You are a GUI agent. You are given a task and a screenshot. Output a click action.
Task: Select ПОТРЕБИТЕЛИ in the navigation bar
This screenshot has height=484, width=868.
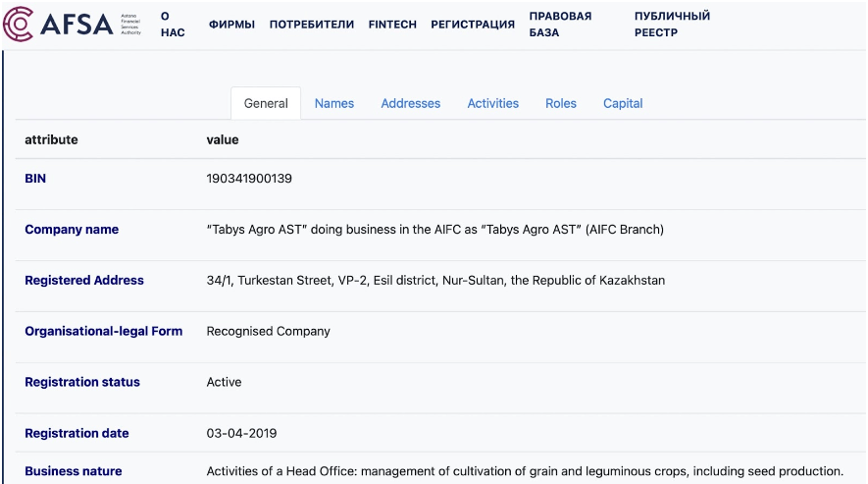pyautogui.click(x=312, y=25)
